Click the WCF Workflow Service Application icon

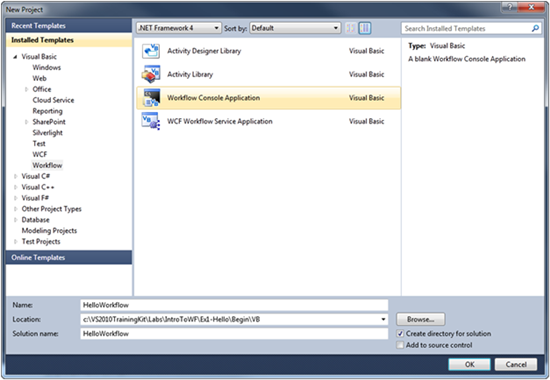pos(151,121)
